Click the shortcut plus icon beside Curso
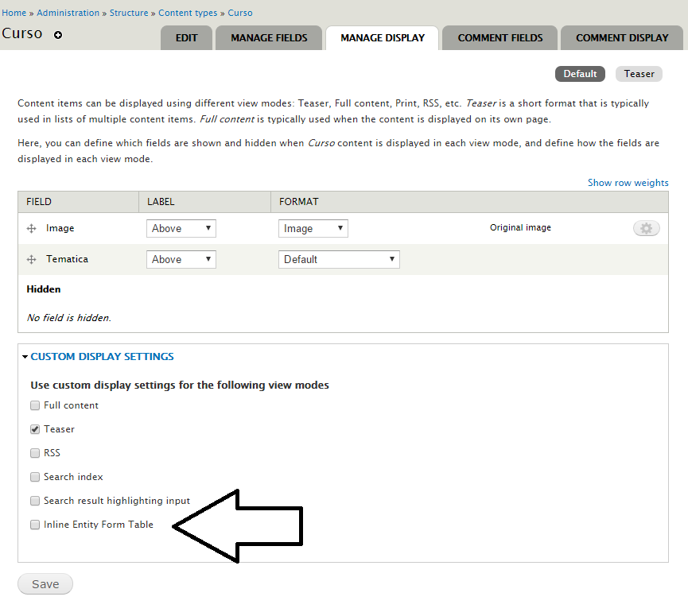 57,35
